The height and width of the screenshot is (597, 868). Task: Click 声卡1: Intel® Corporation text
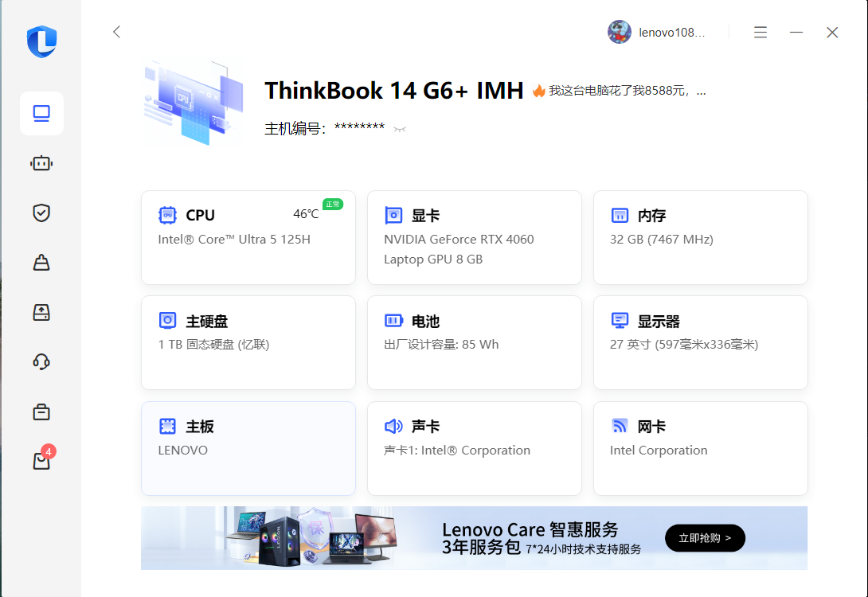(457, 451)
